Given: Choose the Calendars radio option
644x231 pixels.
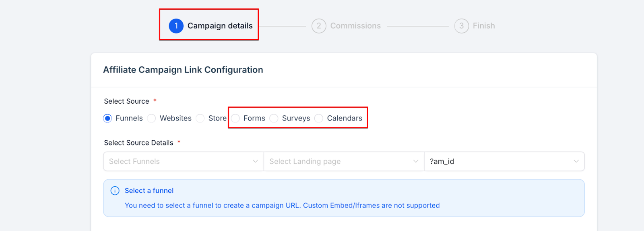Looking at the screenshot, I should 319,118.
